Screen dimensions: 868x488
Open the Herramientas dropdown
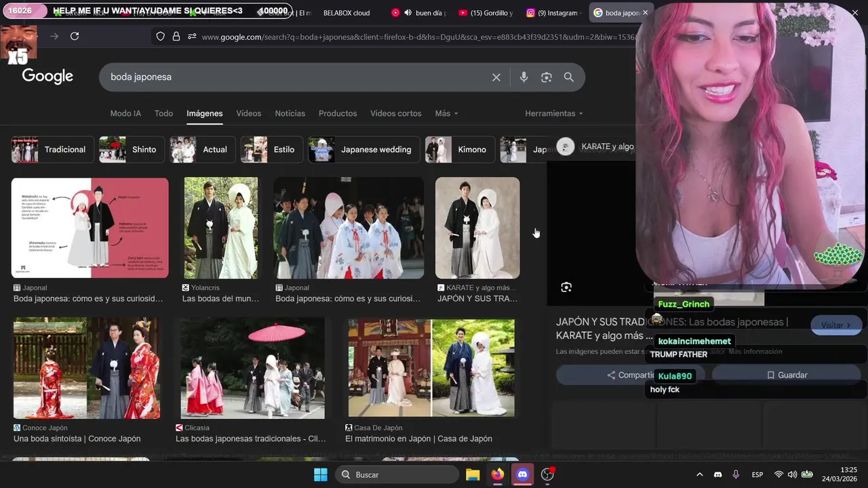(x=554, y=113)
